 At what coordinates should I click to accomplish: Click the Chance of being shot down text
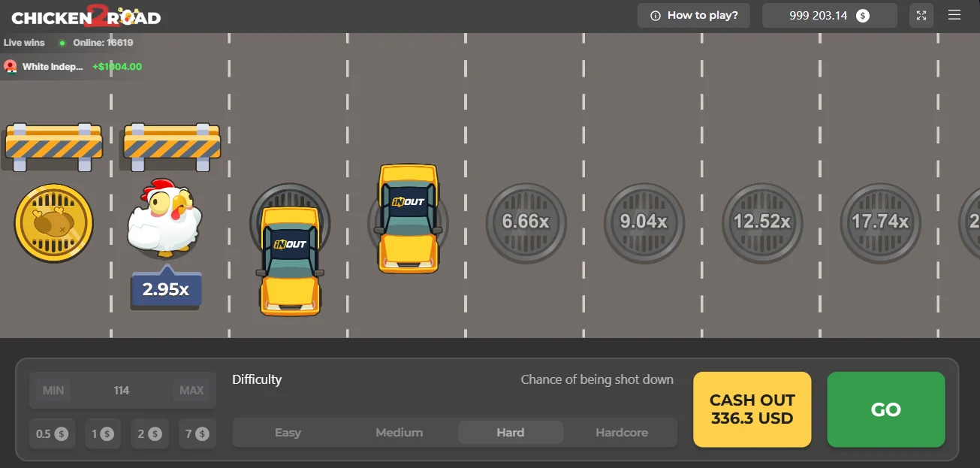pos(597,379)
